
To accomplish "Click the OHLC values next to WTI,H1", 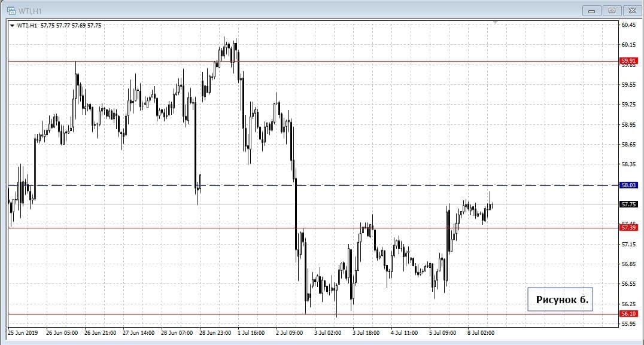I will [x=71, y=26].
